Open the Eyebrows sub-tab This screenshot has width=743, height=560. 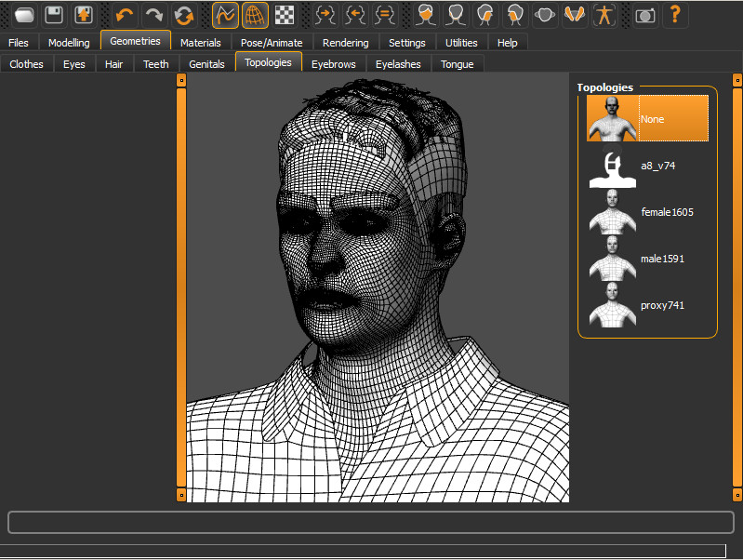point(334,64)
